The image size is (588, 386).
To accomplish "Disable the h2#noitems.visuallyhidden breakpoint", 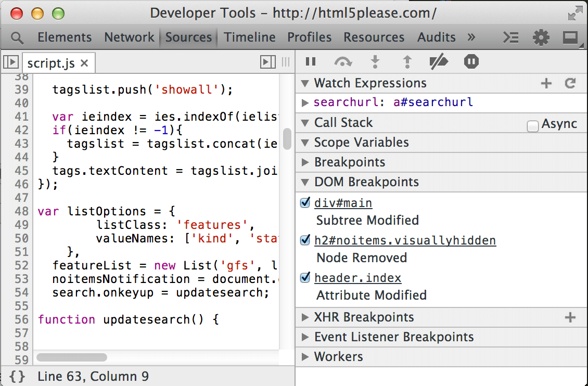I will tap(306, 240).
